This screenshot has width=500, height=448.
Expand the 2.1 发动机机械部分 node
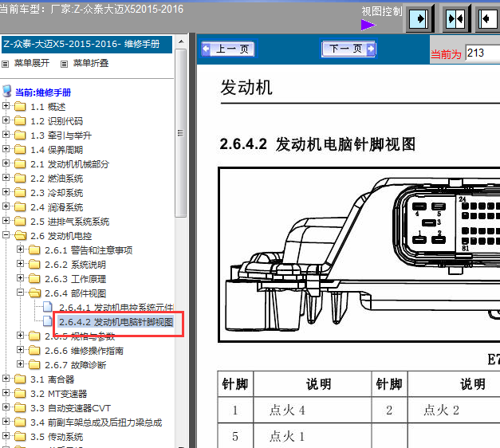6,163
